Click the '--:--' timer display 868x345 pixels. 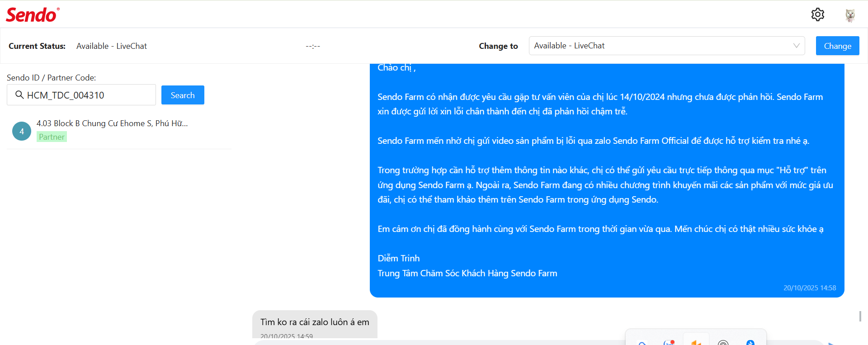[x=313, y=46]
